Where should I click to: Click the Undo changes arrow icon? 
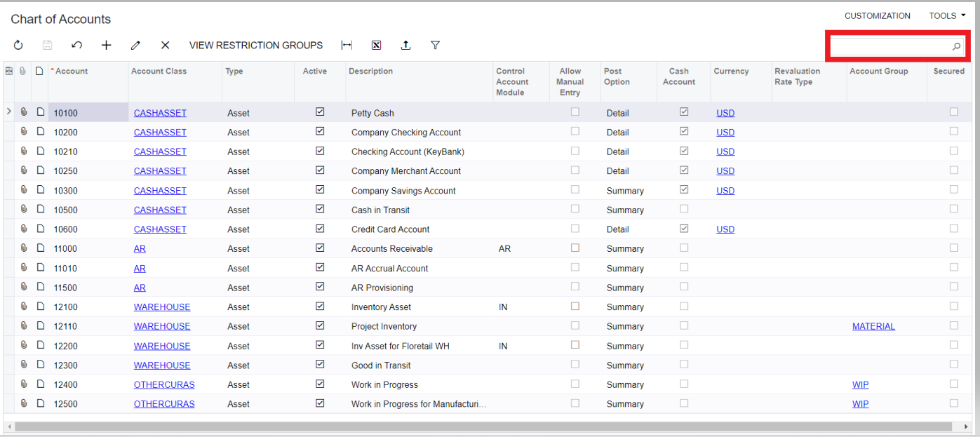76,45
